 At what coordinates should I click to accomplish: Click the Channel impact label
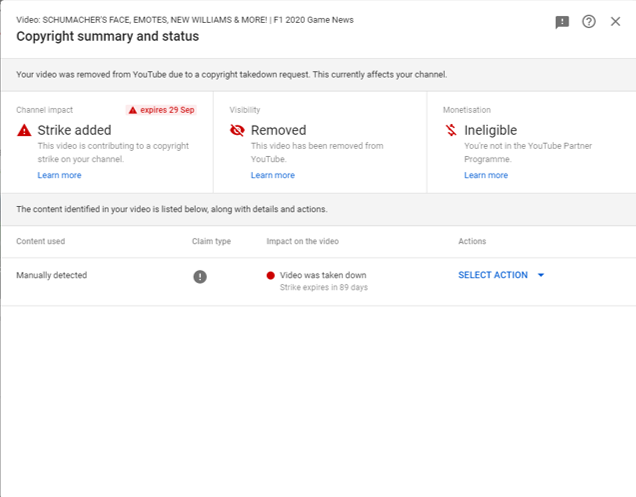[x=45, y=110]
